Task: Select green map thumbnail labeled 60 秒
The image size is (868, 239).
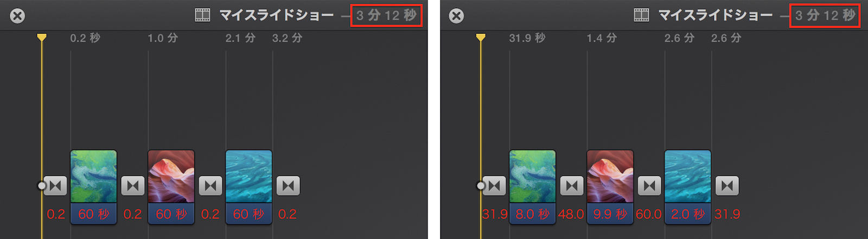Action: (x=93, y=187)
